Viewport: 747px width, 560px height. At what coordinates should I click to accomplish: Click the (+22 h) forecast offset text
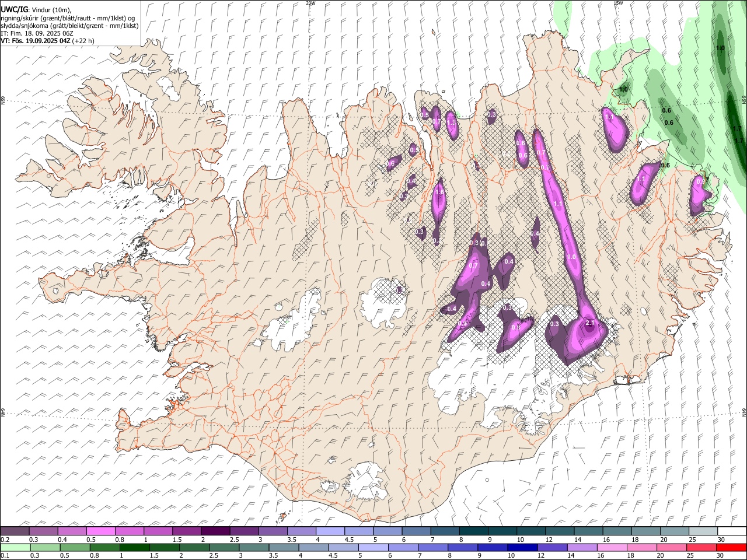[83, 41]
